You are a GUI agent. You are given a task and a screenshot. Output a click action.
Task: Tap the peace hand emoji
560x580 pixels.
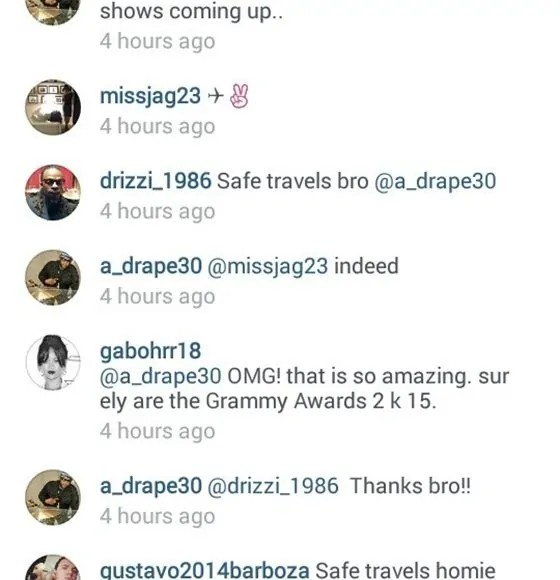pyautogui.click(x=239, y=96)
